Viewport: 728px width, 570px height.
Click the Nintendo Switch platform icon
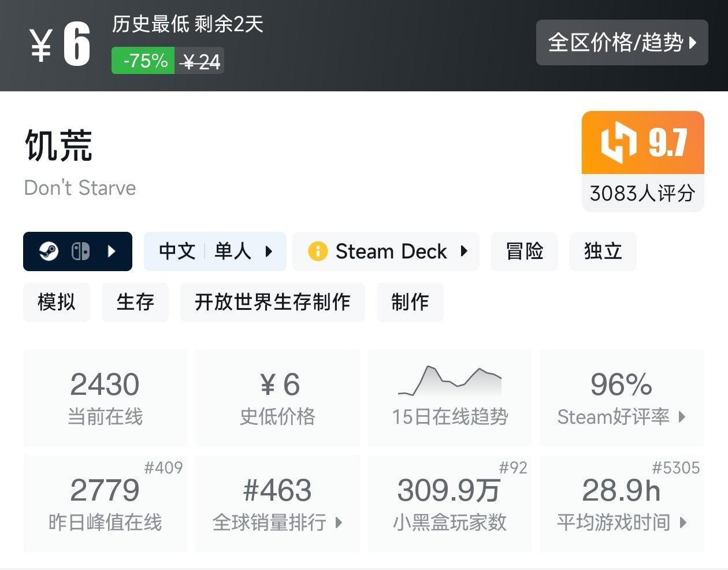(80, 251)
